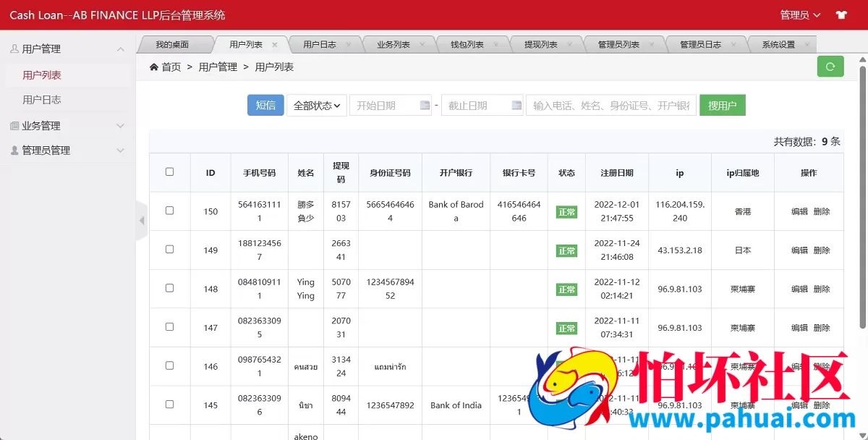Viewport: 868px width, 440px height.
Task: Click the Bank of Baroda cell
Action: pos(456,211)
